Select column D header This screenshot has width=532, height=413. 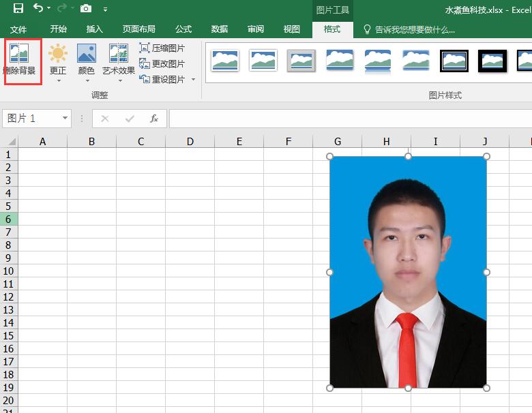pos(190,142)
